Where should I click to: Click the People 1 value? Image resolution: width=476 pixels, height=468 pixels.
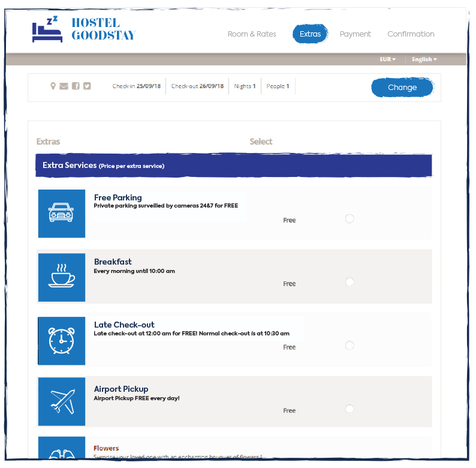point(278,86)
